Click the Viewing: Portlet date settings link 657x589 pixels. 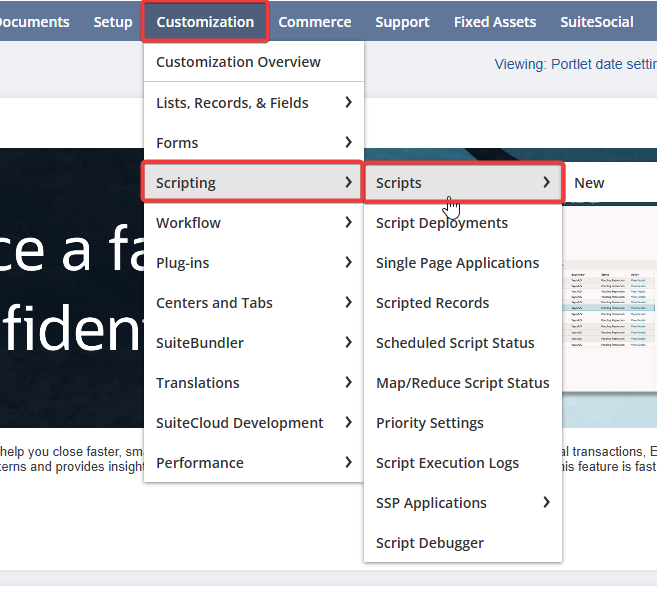click(575, 64)
